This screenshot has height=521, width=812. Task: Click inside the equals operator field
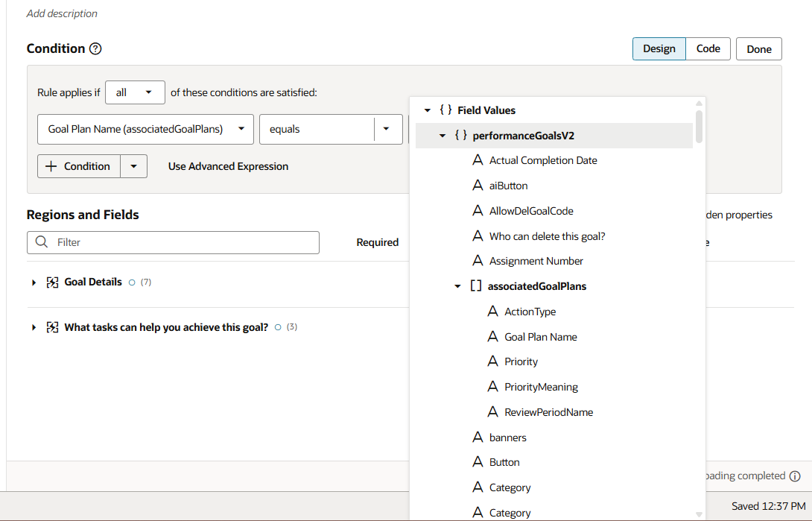click(x=317, y=129)
